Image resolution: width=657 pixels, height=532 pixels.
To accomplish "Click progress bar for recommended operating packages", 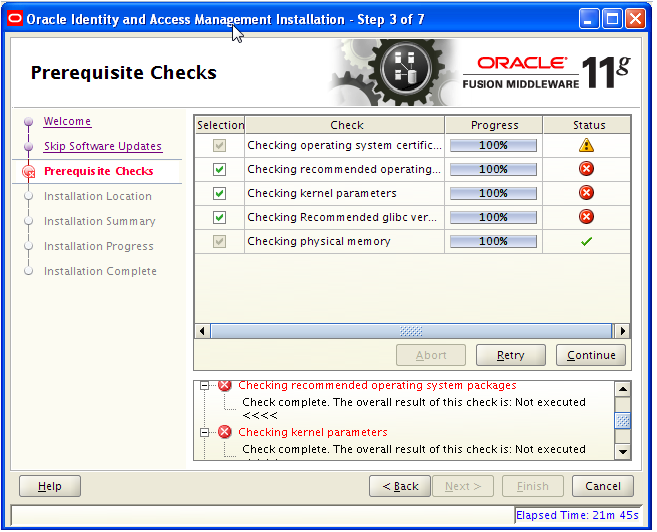I will click(x=493, y=169).
